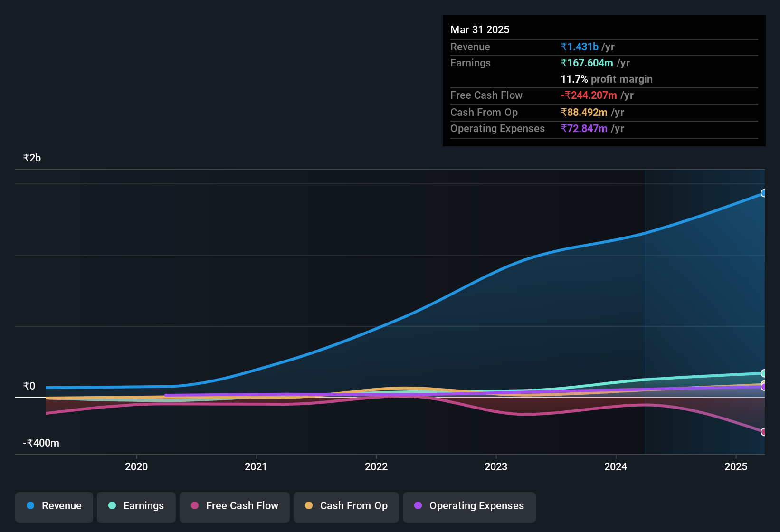780x532 pixels.
Task: Select the Revenue endpoint marker on chart
Action: click(764, 193)
